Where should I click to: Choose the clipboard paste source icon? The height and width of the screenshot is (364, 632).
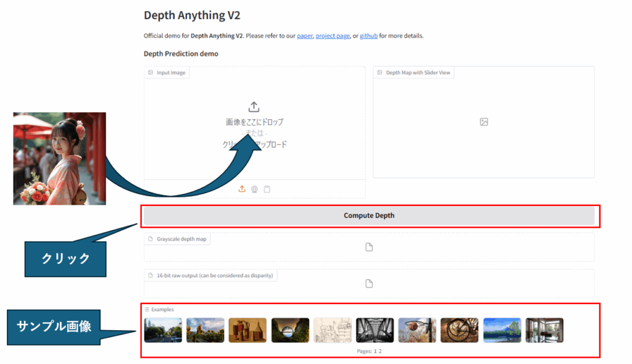coord(267,189)
